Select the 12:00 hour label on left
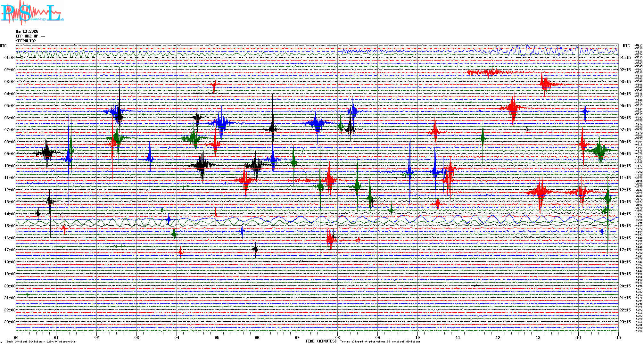 [x=10, y=190]
